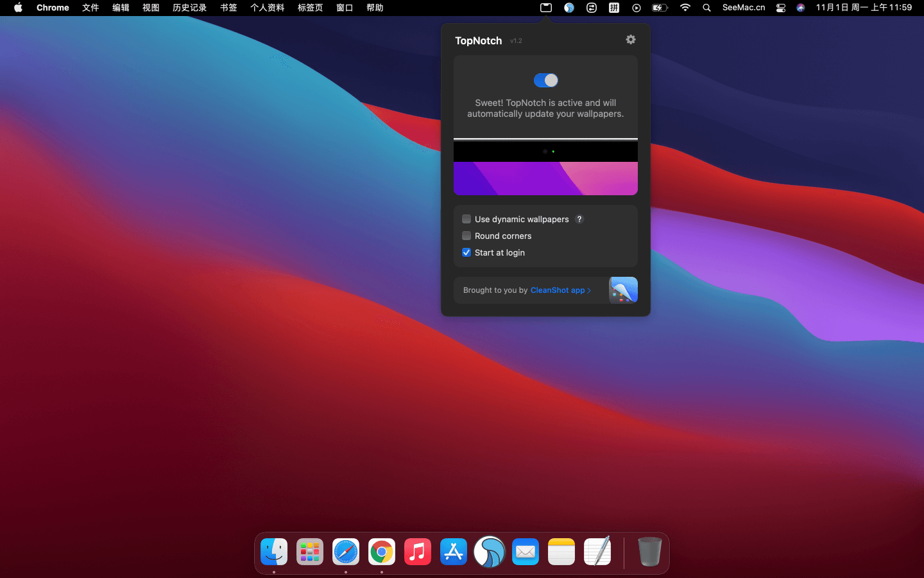This screenshot has height=578, width=924.
Task: Open TopNotch settings gear
Action: point(631,40)
